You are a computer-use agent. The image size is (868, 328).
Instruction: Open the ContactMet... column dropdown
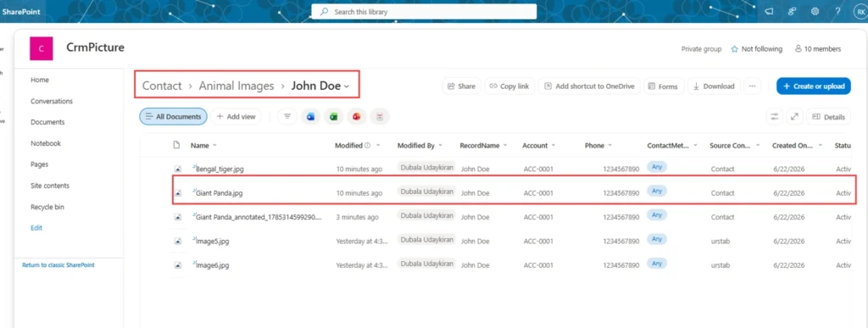pos(695,146)
